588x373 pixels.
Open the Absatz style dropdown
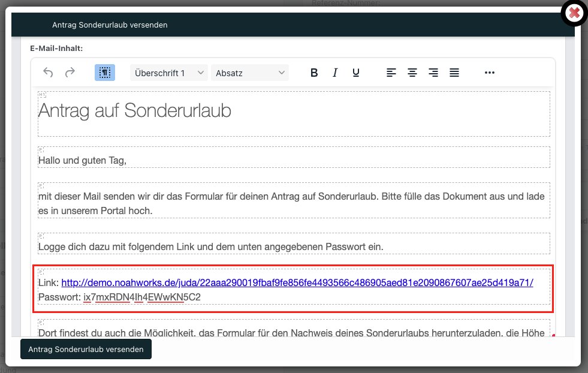click(250, 73)
